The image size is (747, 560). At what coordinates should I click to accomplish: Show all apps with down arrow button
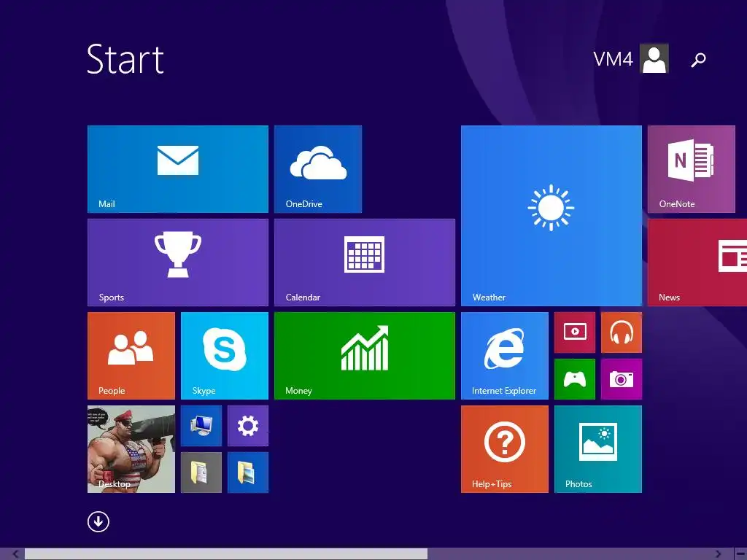click(98, 521)
